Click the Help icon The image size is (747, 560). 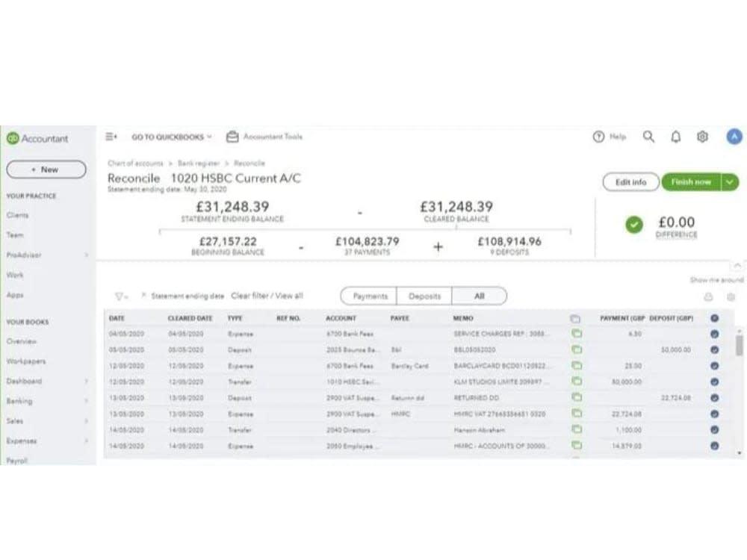[607, 137]
